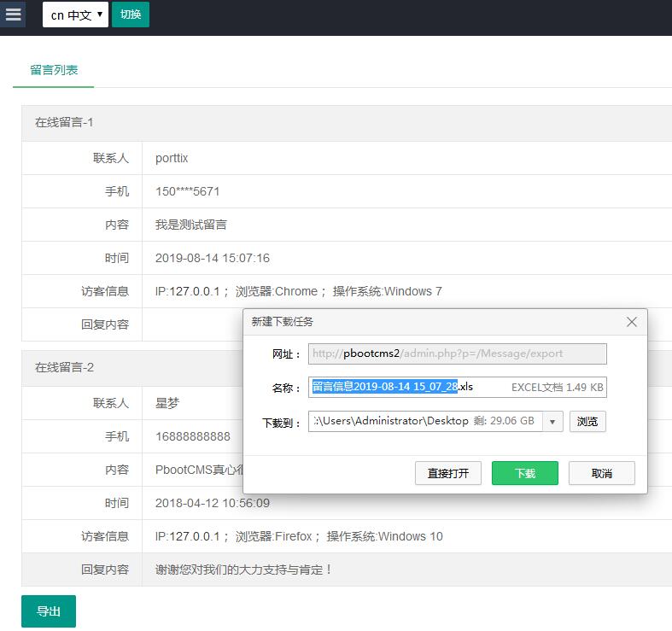This screenshot has height=631, width=672.
Task: Click into the 名称 filename field
Action: pos(458,387)
